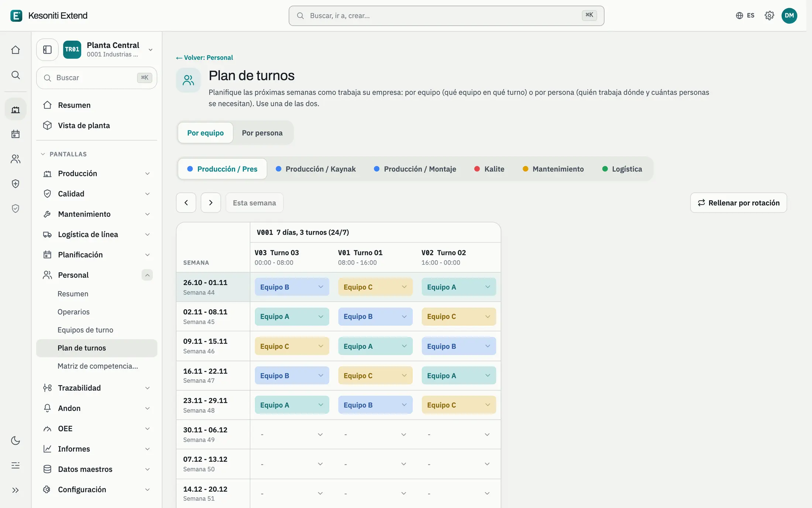Click the shield-plus icon in the left rail
The image size is (812, 508).
click(x=16, y=184)
